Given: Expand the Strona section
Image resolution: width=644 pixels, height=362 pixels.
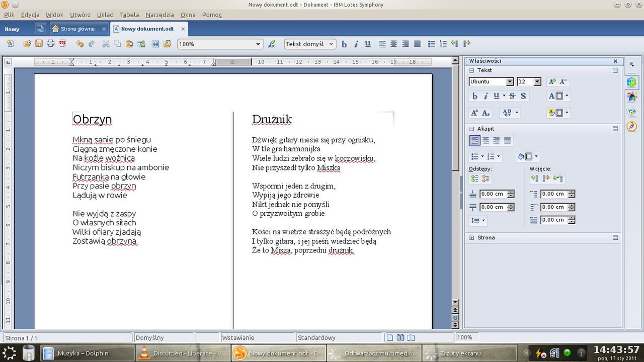Looking at the screenshot, I should click(472, 237).
